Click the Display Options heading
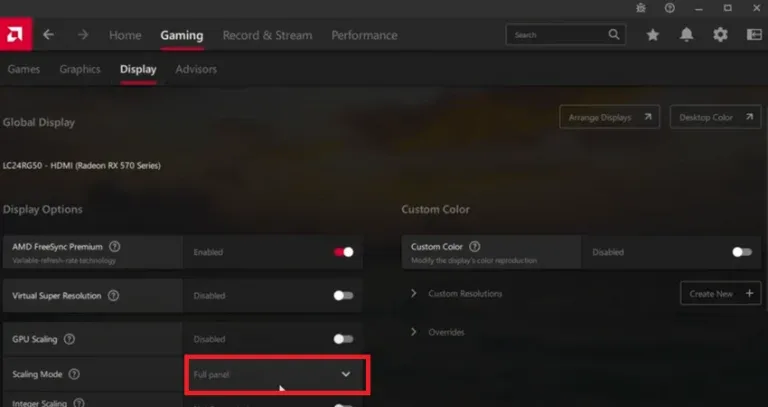768x407 pixels. click(x=43, y=209)
